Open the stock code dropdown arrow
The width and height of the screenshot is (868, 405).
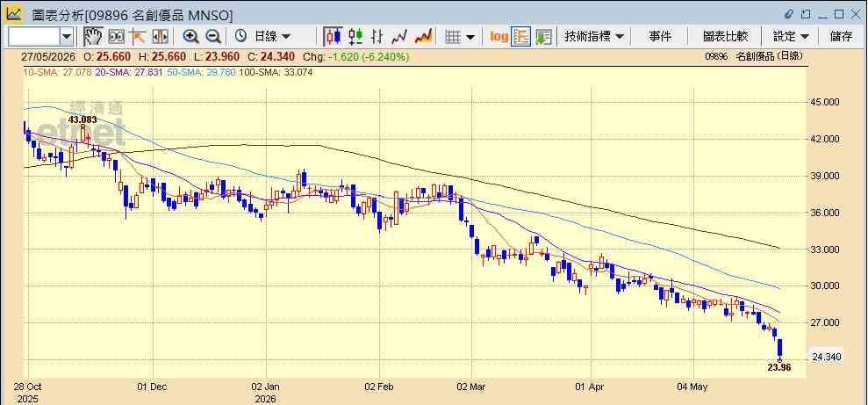[67, 37]
